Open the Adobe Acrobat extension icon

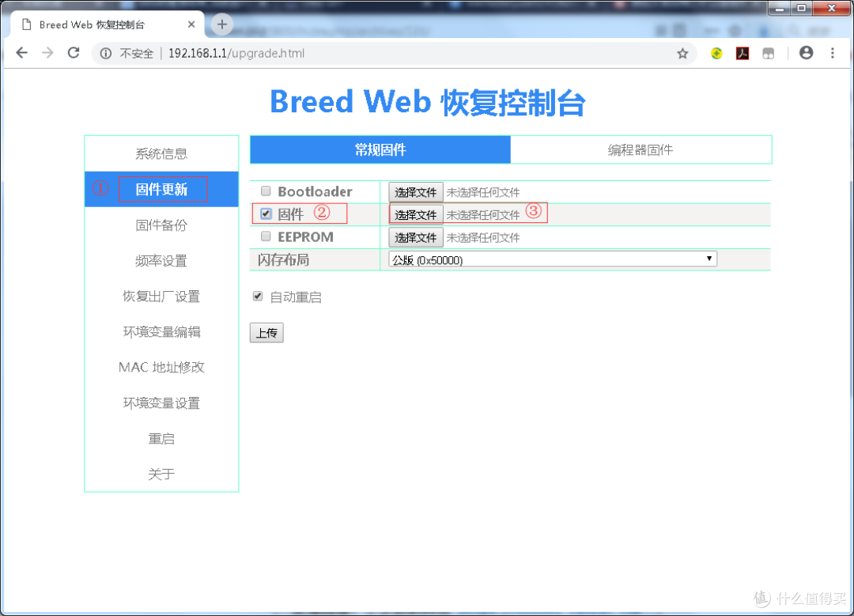743,53
